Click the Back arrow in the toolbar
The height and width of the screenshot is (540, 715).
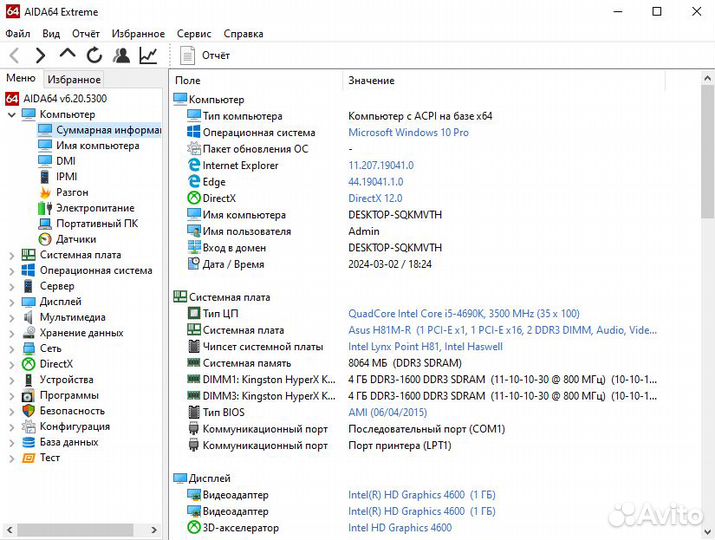(14, 55)
